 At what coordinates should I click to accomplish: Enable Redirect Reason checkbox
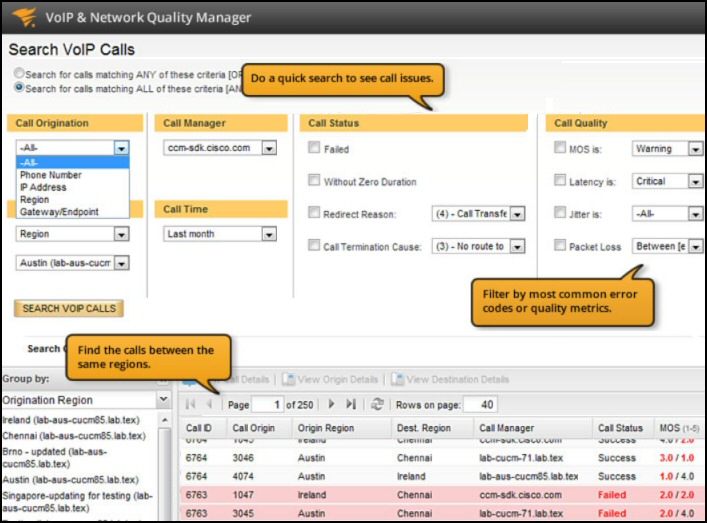pyautogui.click(x=314, y=212)
